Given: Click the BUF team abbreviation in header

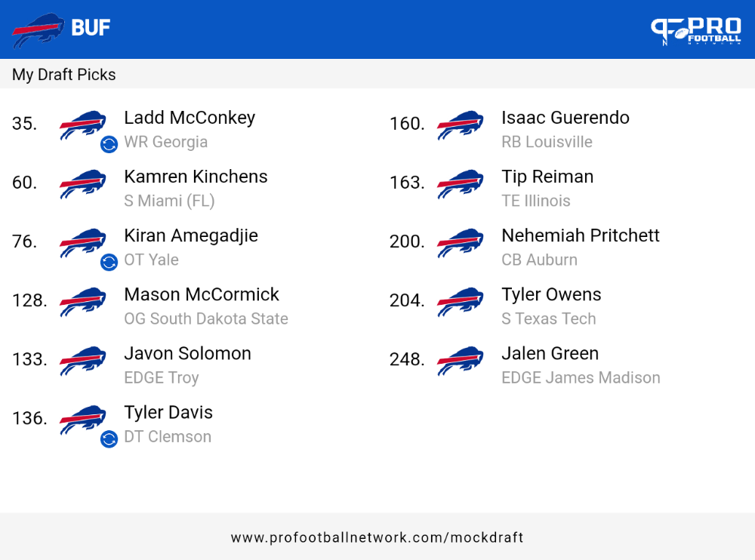Looking at the screenshot, I should click(91, 28).
